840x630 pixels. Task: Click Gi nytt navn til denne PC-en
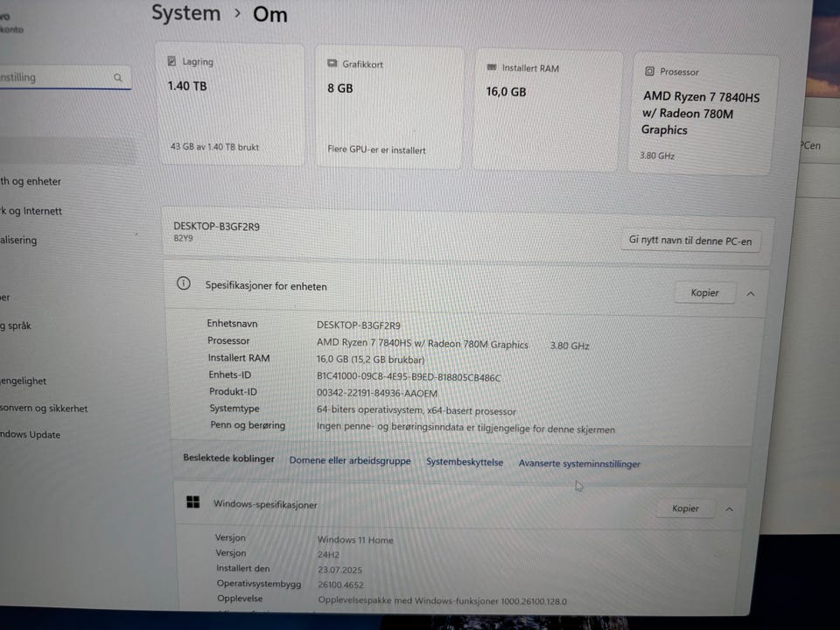pos(690,241)
